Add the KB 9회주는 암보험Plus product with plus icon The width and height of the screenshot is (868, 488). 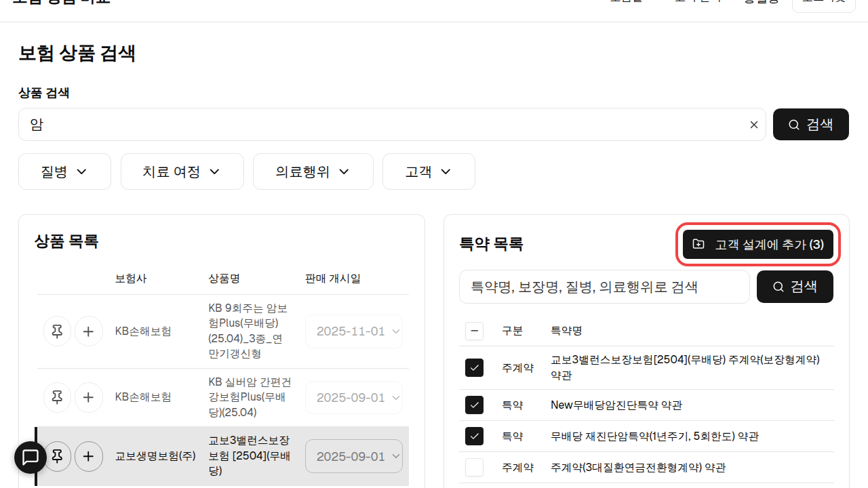tap(89, 331)
